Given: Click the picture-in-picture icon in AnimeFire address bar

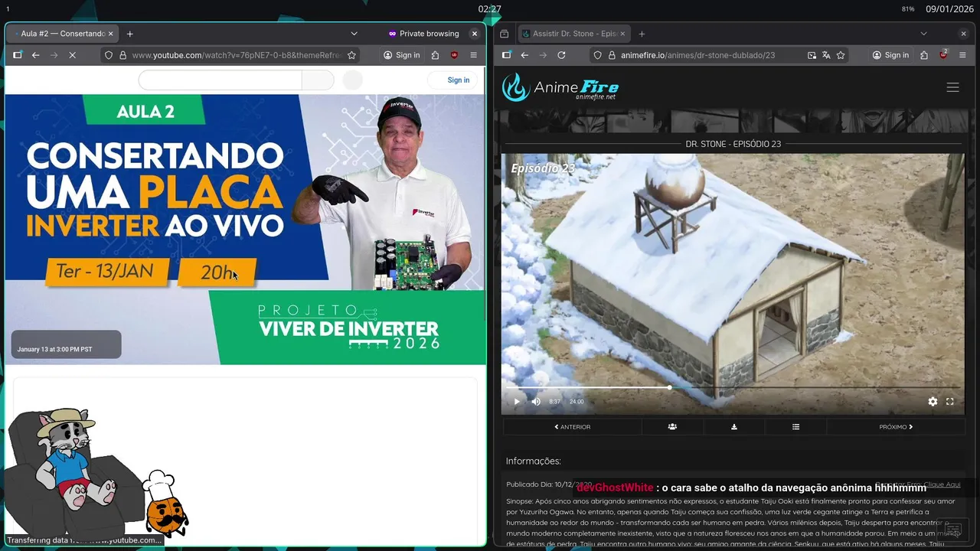Looking at the screenshot, I should click(x=812, y=55).
